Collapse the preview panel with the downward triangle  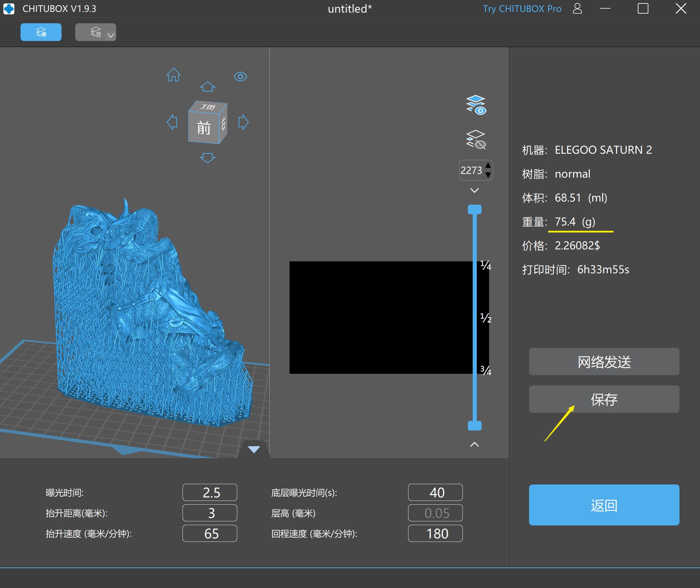coord(254,450)
